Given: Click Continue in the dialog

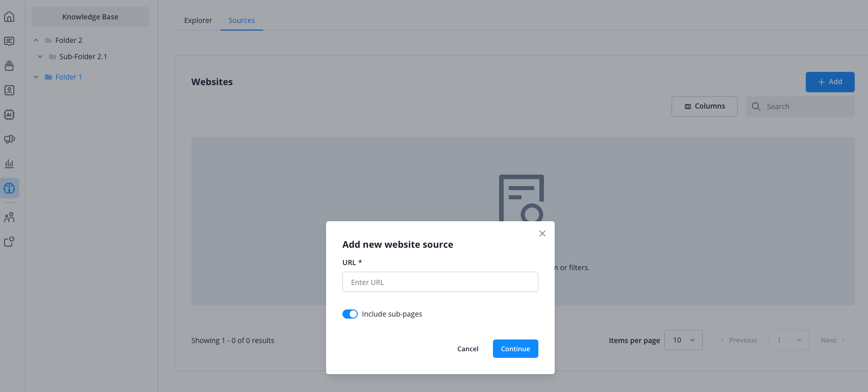Looking at the screenshot, I should coord(515,349).
